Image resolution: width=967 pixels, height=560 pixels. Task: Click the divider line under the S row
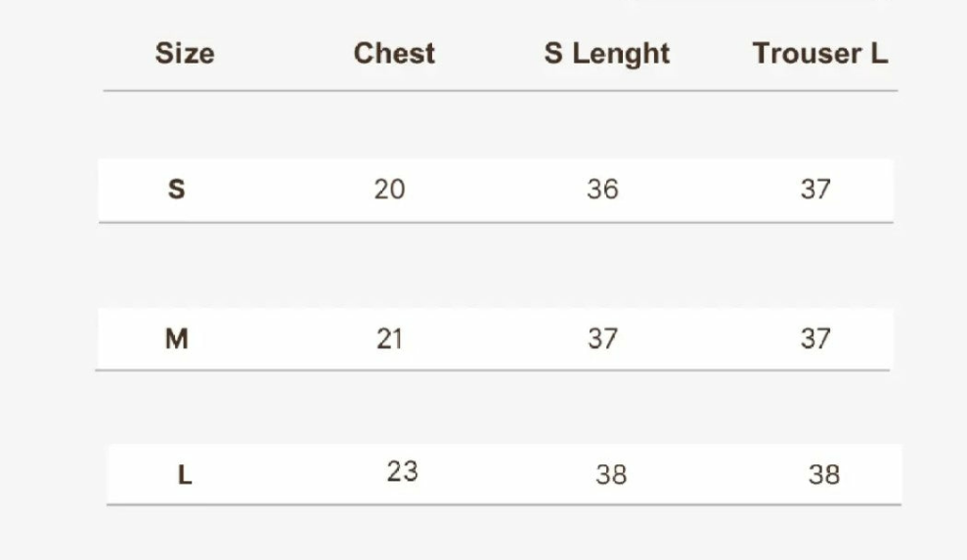point(496,223)
